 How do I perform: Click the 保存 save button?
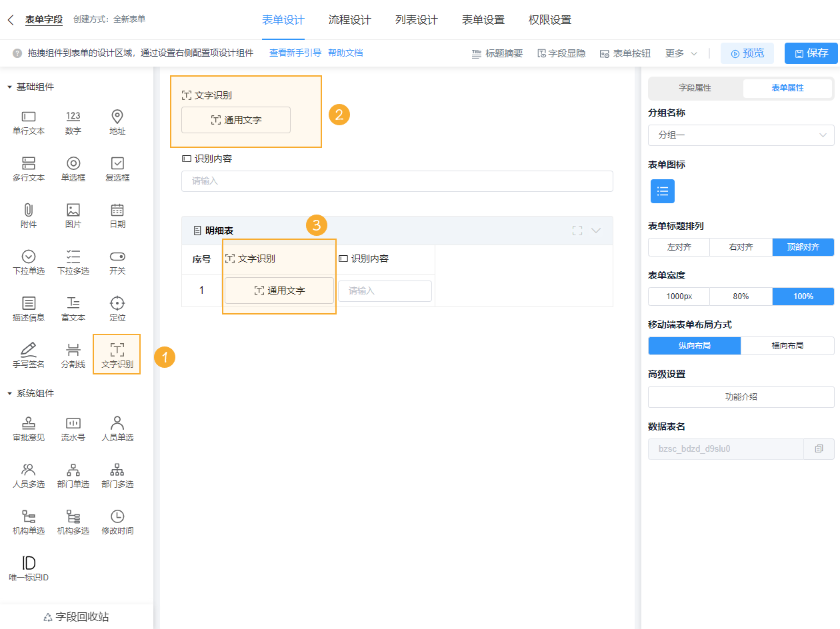811,53
